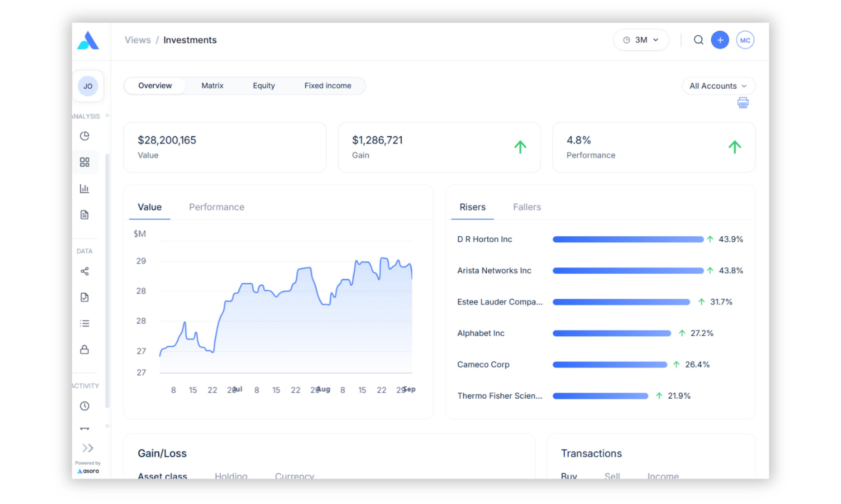Image resolution: width=841 pixels, height=504 pixels.
Task: Click the MC user avatar
Action: pyautogui.click(x=745, y=40)
